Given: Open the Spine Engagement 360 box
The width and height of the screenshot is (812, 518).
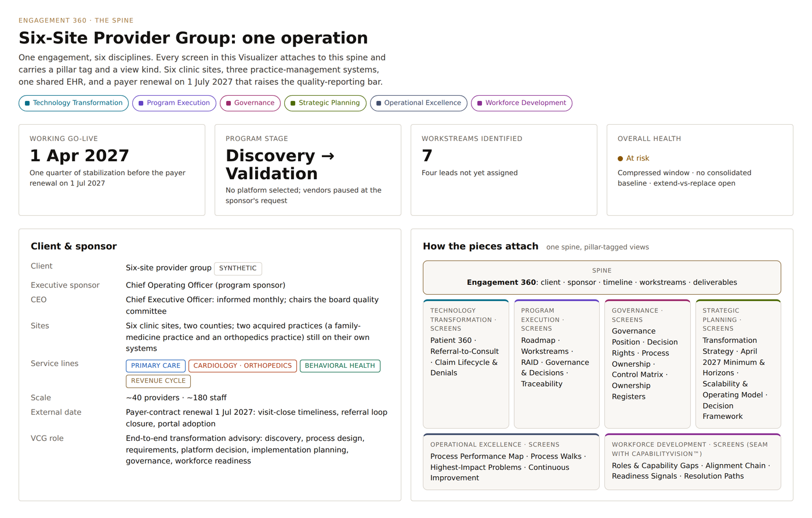Looking at the screenshot, I should click(x=602, y=277).
